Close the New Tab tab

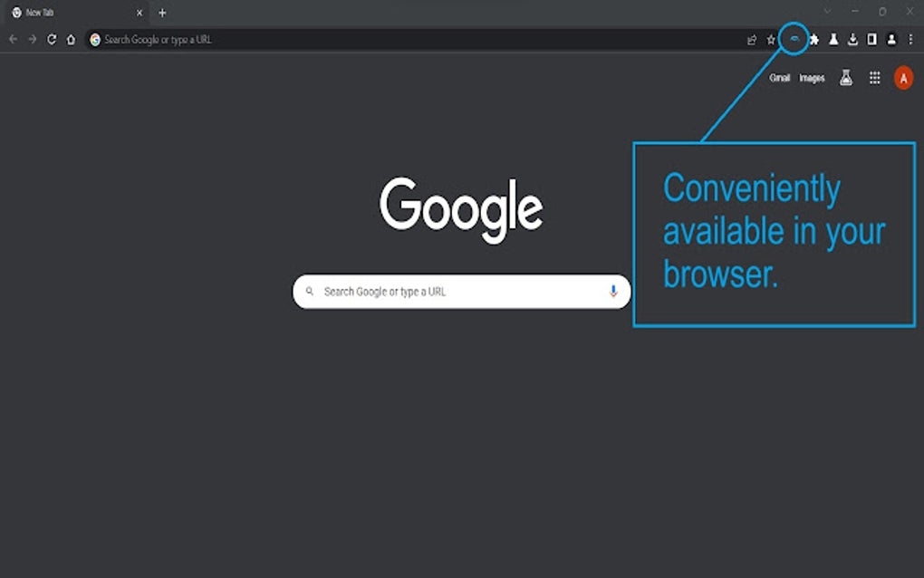(140, 13)
